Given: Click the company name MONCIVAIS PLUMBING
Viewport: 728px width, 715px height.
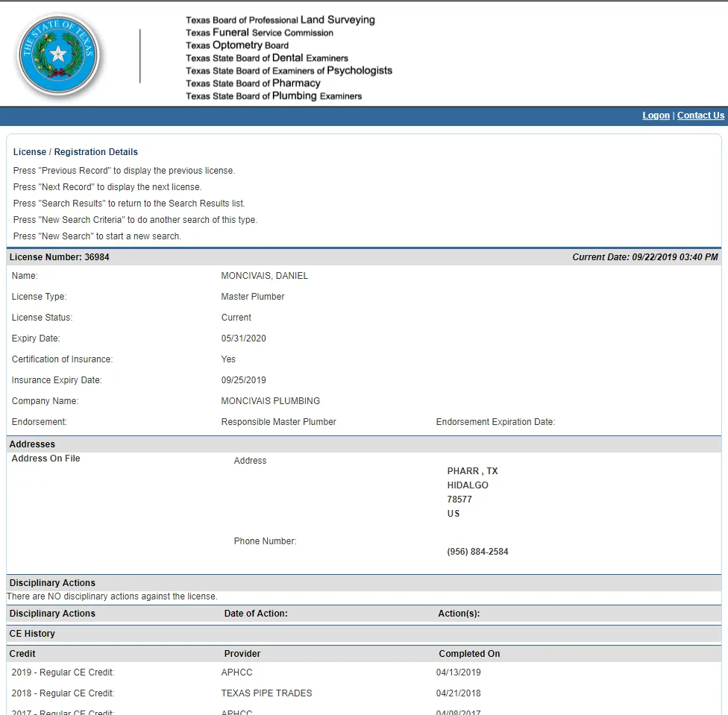Looking at the screenshot, I should 270,401.
